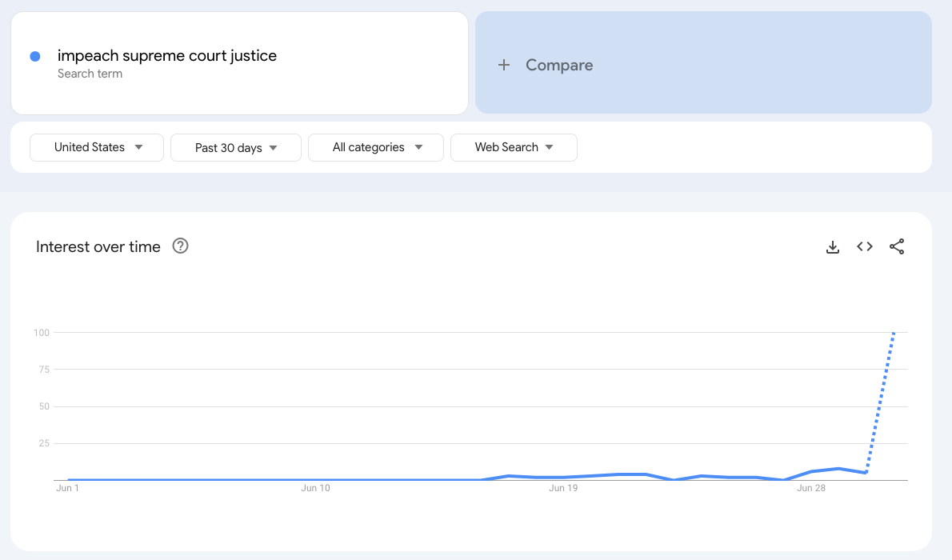Click the 'Search term' subtitle text

pos(90,74)
